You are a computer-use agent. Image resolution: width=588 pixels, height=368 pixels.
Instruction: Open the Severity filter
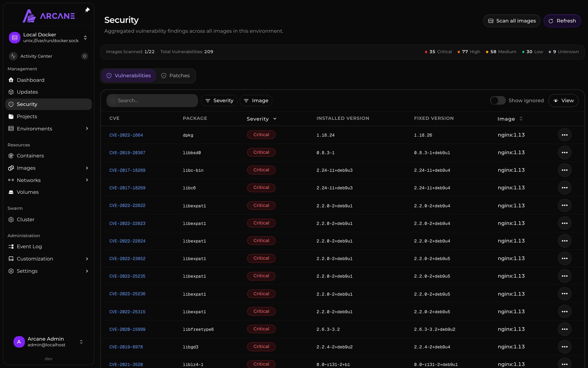pyautogui.click(x=219, y=101)
